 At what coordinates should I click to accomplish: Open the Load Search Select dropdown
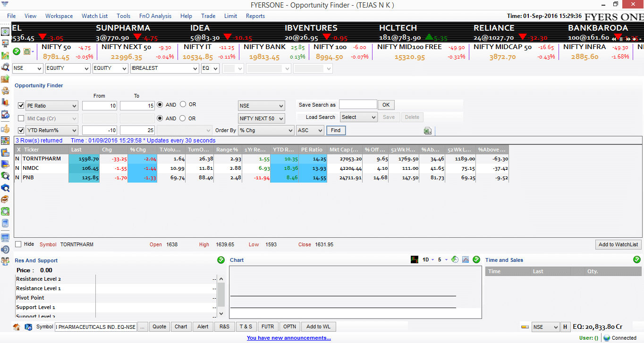[x=358, y=117]
